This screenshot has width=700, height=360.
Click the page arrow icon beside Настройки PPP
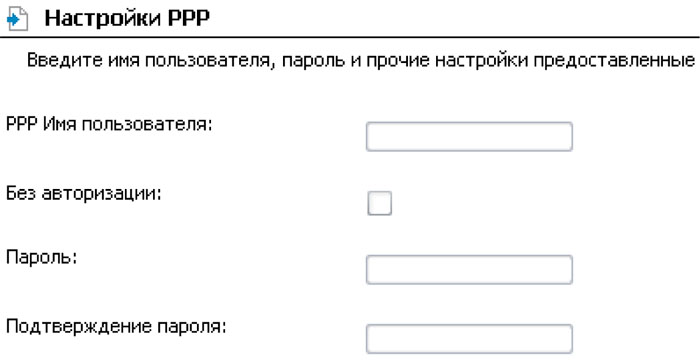(17, 20)
